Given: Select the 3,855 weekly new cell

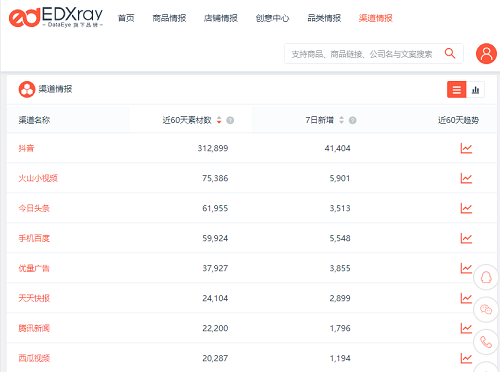Looking at the screenshot, I should 340,268.
